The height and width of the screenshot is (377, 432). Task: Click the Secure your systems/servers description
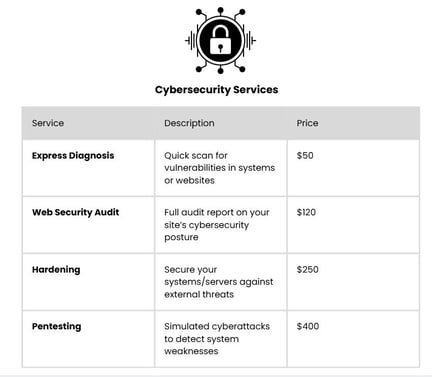(219, 282)
